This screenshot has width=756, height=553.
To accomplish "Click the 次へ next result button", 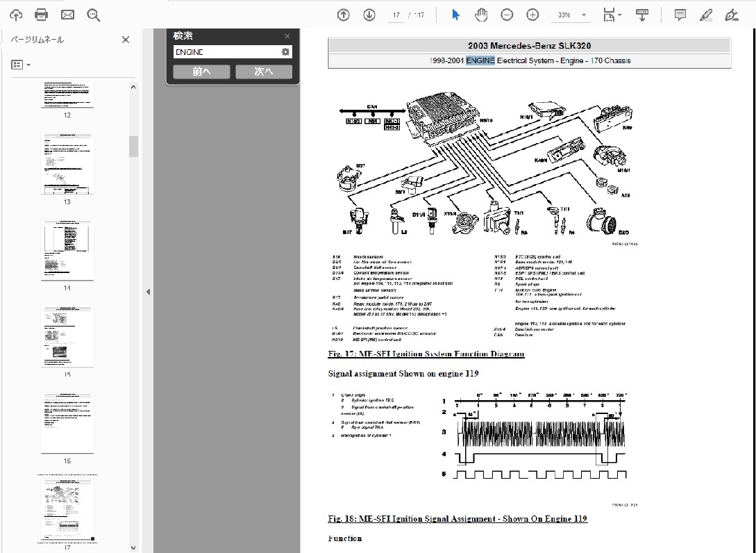I will click(264, 72).
